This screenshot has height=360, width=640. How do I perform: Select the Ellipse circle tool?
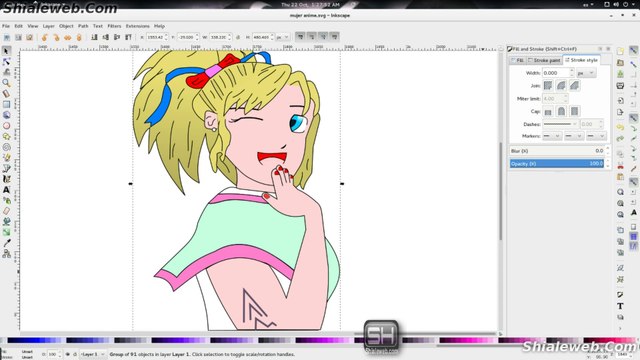point(6,126)
